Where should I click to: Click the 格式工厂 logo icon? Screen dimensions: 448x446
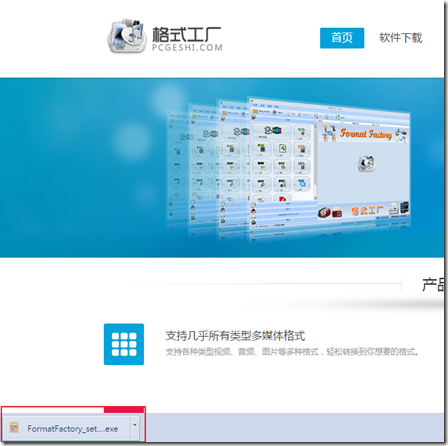tap(127, 36)
